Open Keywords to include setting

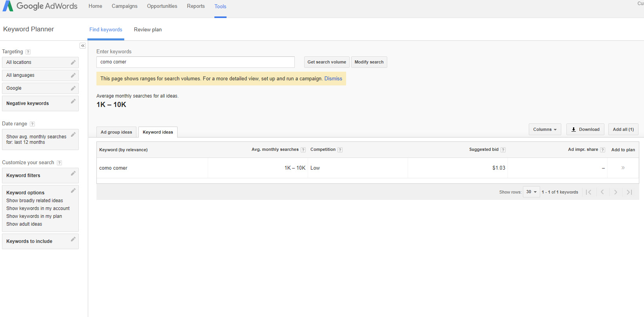(x=40, y=241)
